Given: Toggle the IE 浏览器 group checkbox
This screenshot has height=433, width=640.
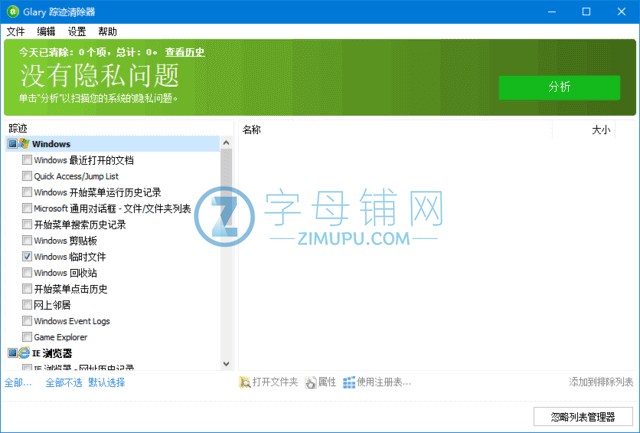Looking at the screenshot, I should [x=13, y=353].
